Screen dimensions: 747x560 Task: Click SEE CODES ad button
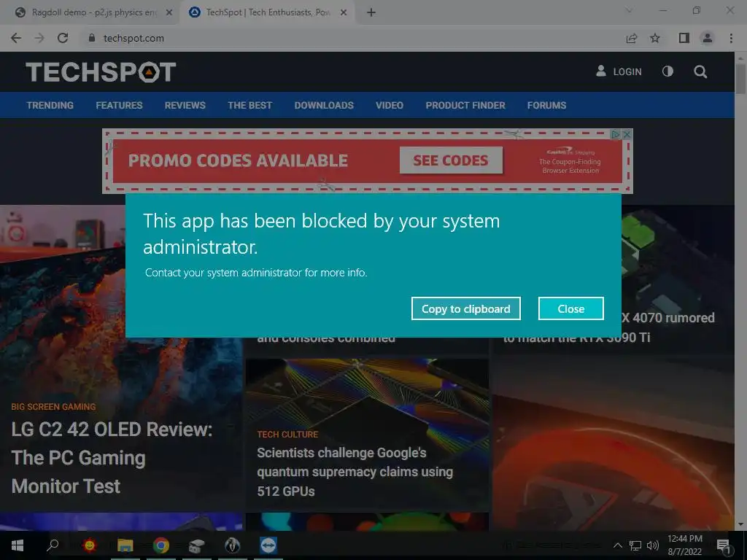coord(451,160)
